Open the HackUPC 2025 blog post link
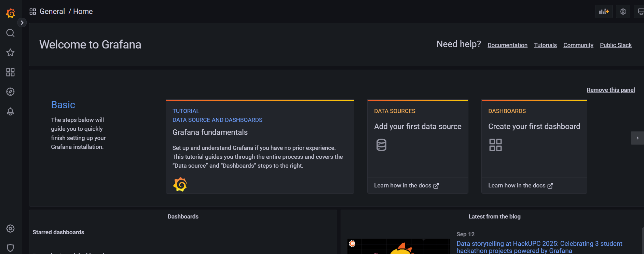The height and width of the screenshot is (254, 644). 539,247
